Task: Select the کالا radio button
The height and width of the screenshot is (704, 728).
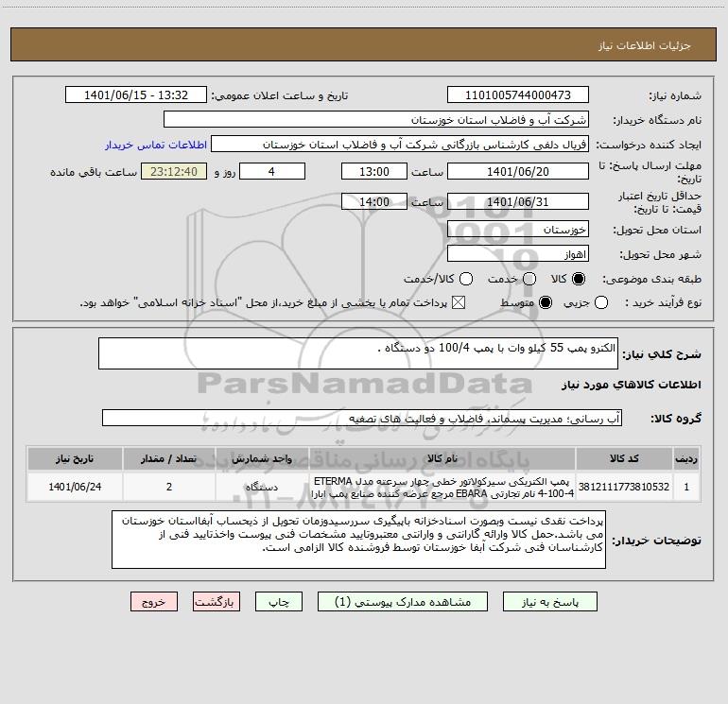Action: click(x=579, y=279)
